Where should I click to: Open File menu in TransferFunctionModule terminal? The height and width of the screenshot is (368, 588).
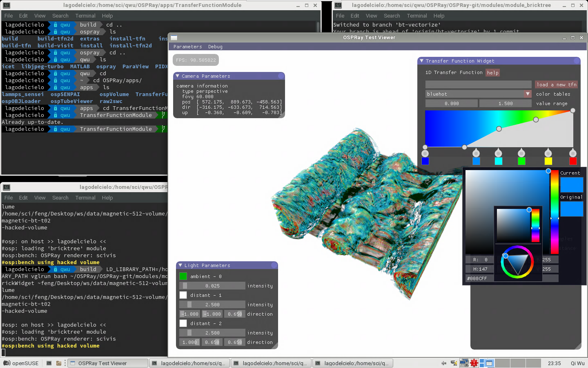9,16
